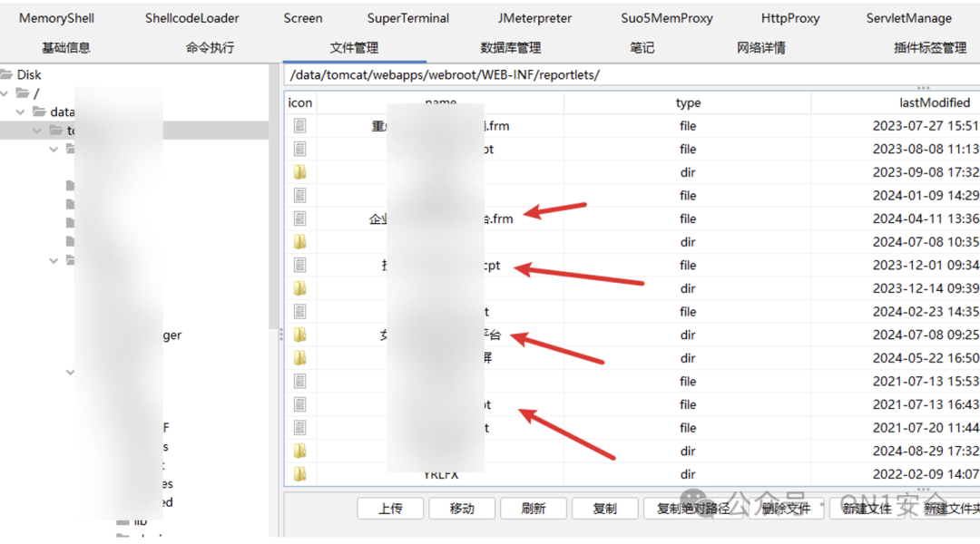Collapse the / root folder node

point(5,93)
